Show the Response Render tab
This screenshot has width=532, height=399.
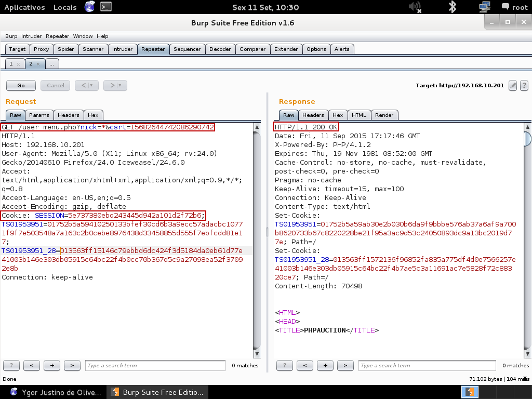(x=384, y=115)
